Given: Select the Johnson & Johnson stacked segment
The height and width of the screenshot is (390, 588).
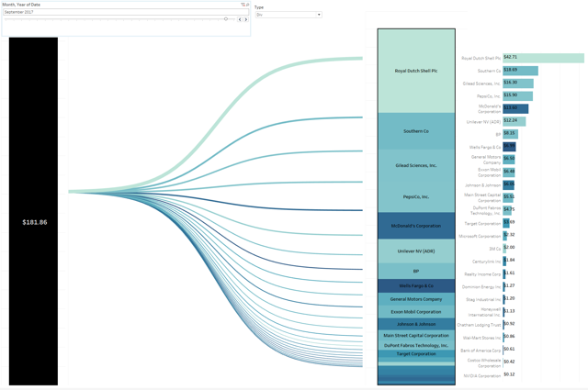Looking at the screenshot, I should tap(416, 324).
